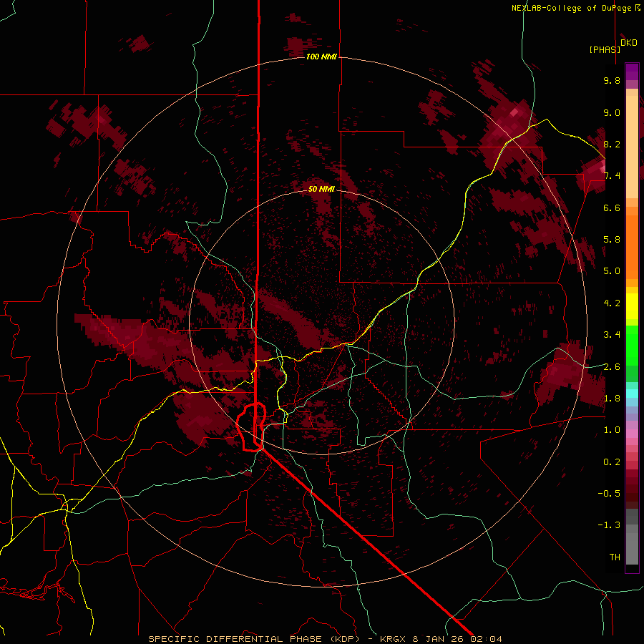Pick the yellow band of the color scale
The image size is (644, 644).
[x=632, y=306]
